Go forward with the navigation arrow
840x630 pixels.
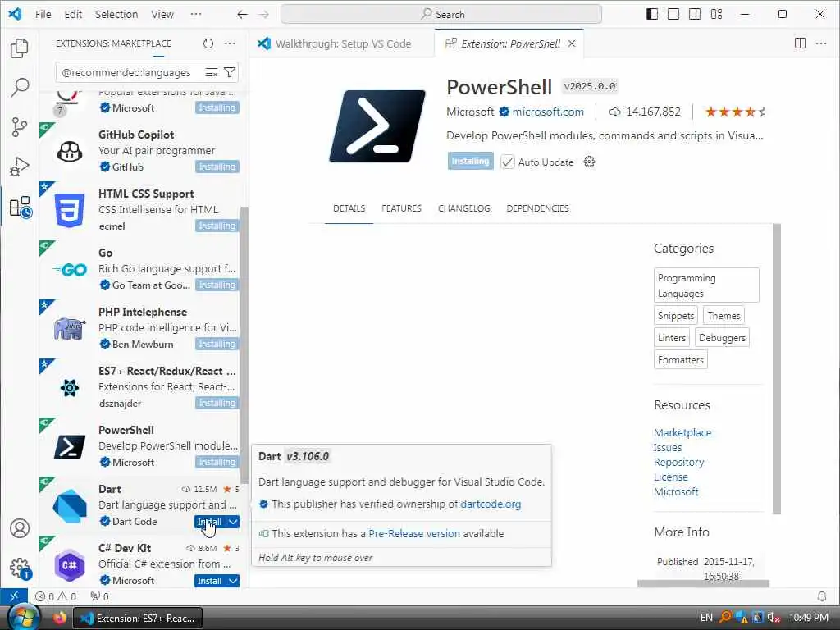click(x=263, y=15)
